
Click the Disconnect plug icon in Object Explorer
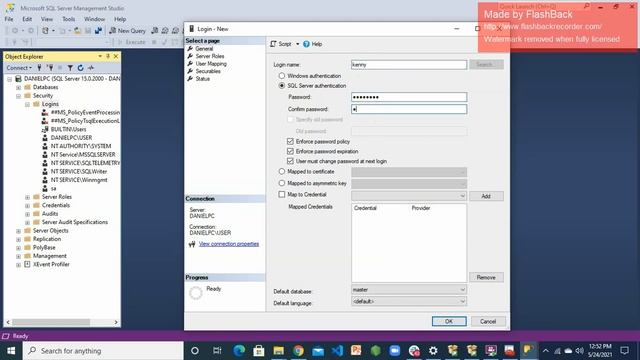50,68
